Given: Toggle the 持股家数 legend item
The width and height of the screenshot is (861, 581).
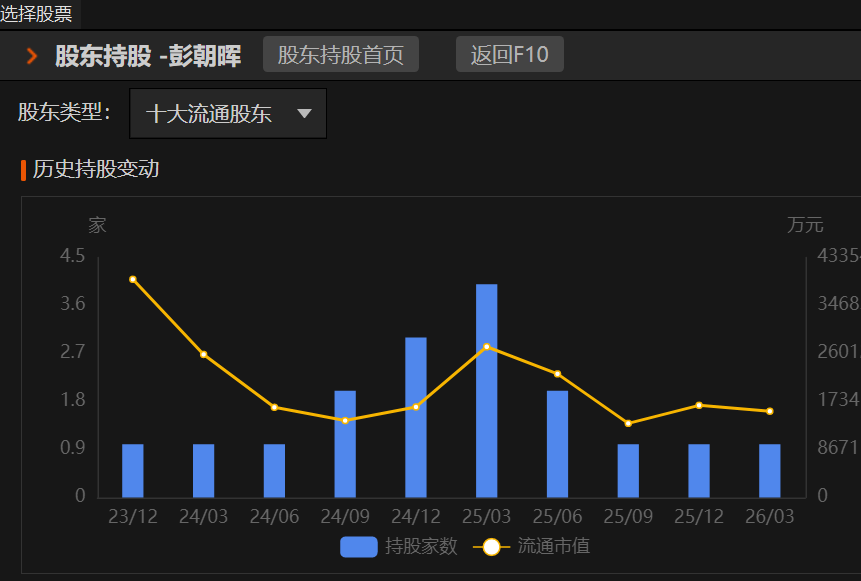Looking at the screenshot, I should click(399, 546).
